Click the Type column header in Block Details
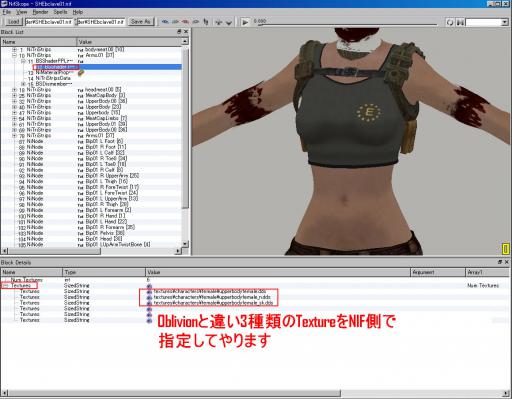512x399 pixels. [x=104, y=272]
